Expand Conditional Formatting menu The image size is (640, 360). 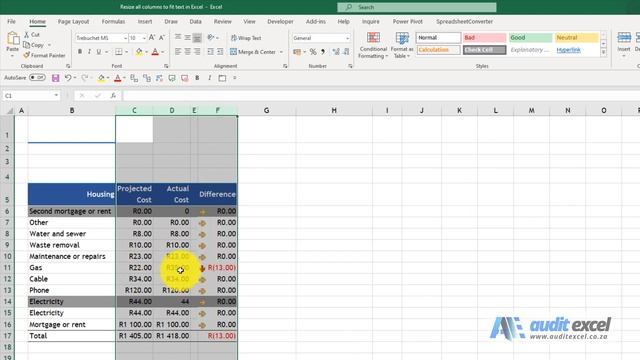pos(373,46)
